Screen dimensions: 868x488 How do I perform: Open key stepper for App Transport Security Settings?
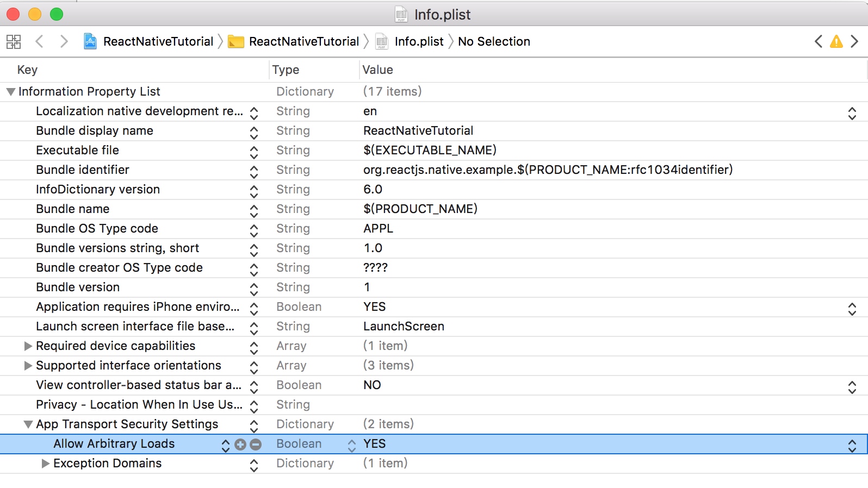point(254,426)
